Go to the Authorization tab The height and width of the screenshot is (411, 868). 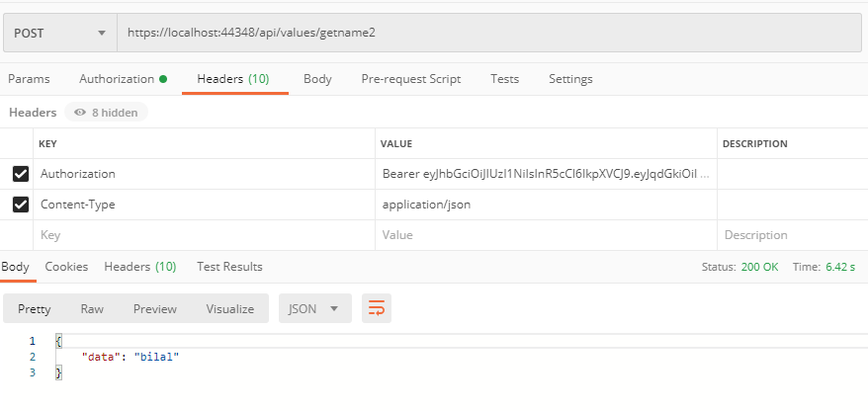coord(117,79)
